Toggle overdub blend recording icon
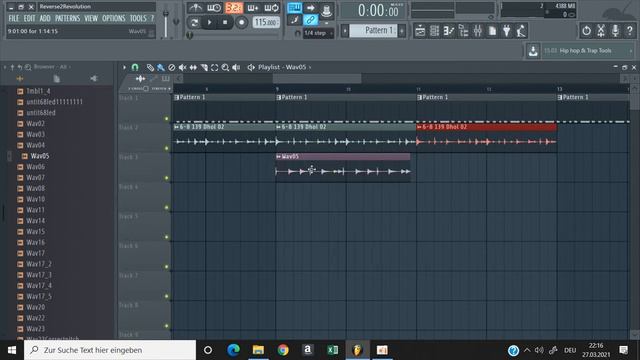Viewport: 640px width, 360px height. 253,8
